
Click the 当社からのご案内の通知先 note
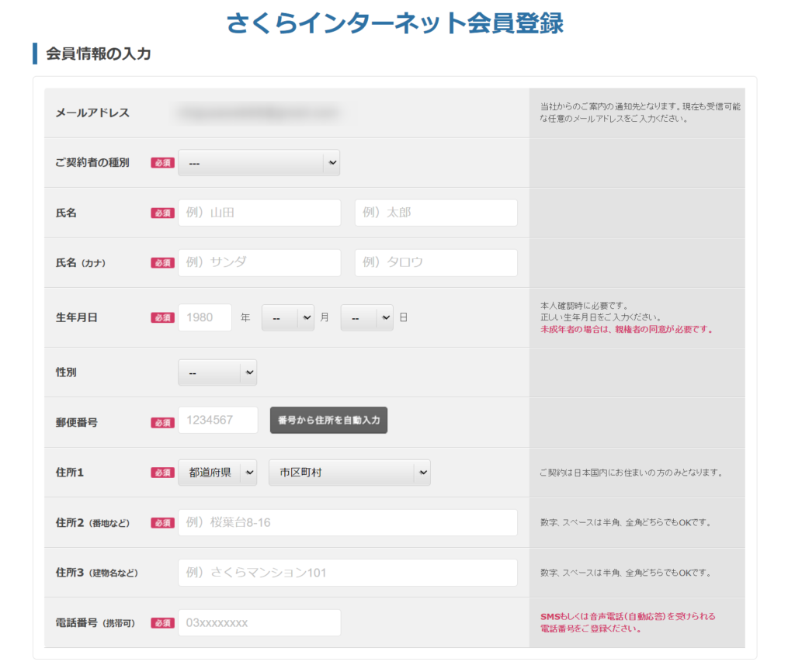pyautogui.click(x=640, y=113)
